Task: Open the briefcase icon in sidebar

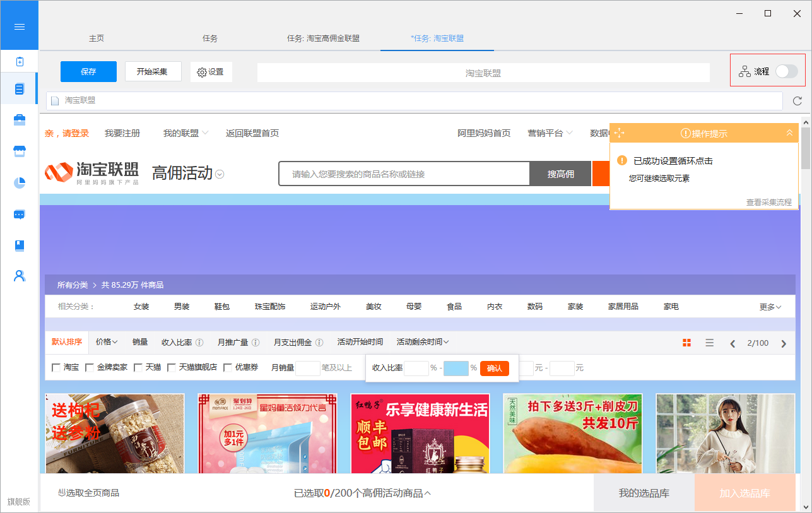Action: pyautogui.click(x=20, y=120)
